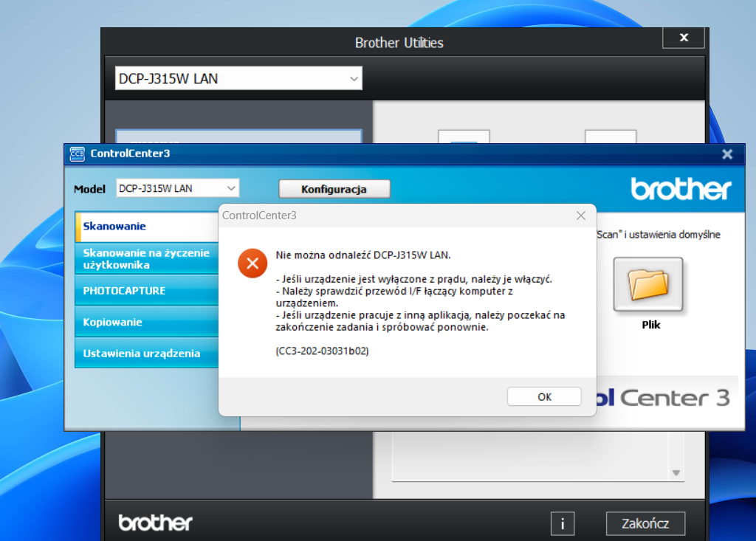Close the Brother Utilities window

684,38
